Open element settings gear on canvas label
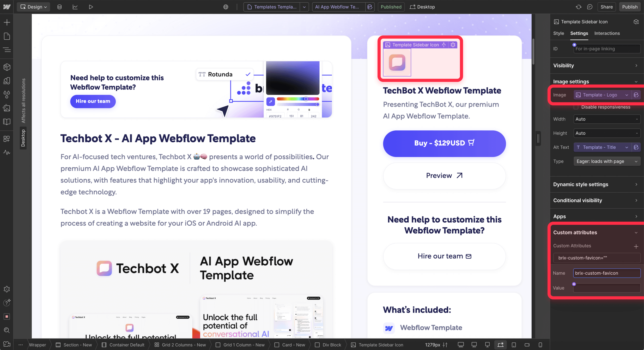644x350 pixels. [x=453, y=45]
